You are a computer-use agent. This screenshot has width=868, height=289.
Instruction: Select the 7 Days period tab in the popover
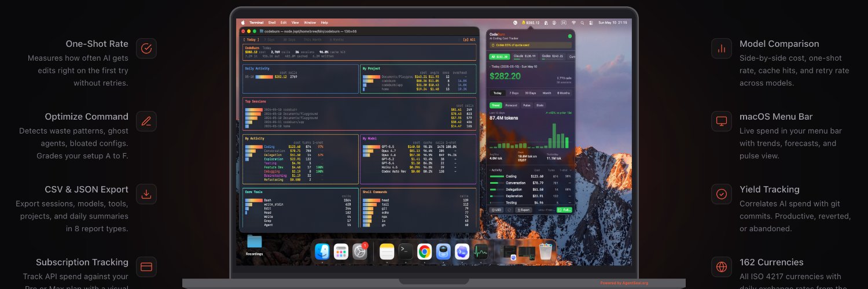(x=514, y=93)
